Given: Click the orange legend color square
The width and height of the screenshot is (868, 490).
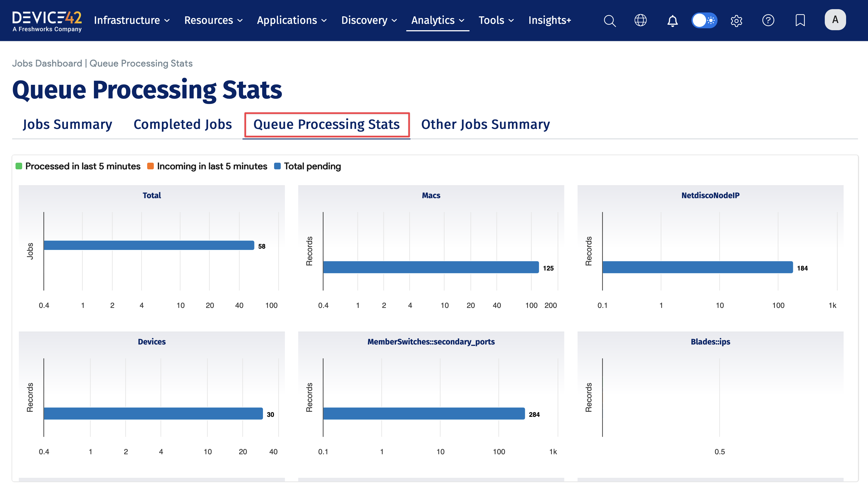Looking at the screenshot, I should click(150, 166).
